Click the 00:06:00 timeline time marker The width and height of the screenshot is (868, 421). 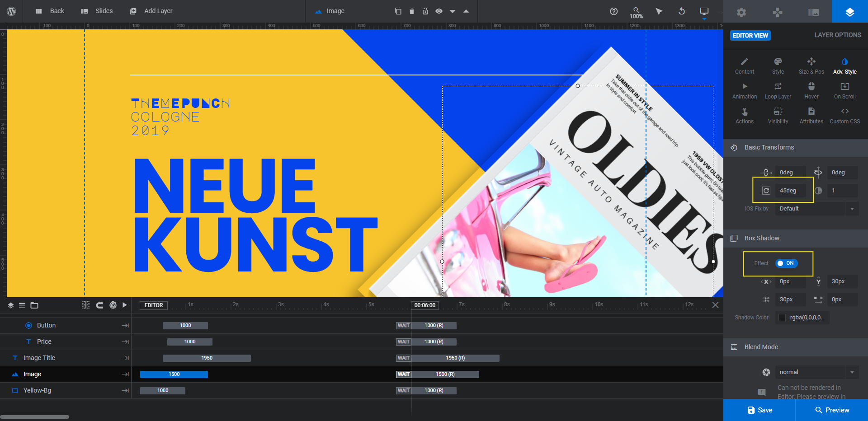click(425, 305)
